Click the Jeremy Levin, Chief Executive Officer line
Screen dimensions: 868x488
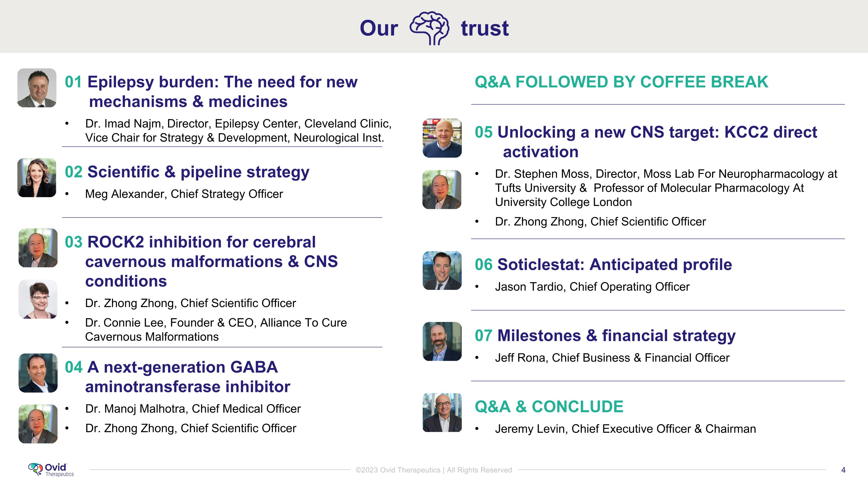(x=625, y=429)
